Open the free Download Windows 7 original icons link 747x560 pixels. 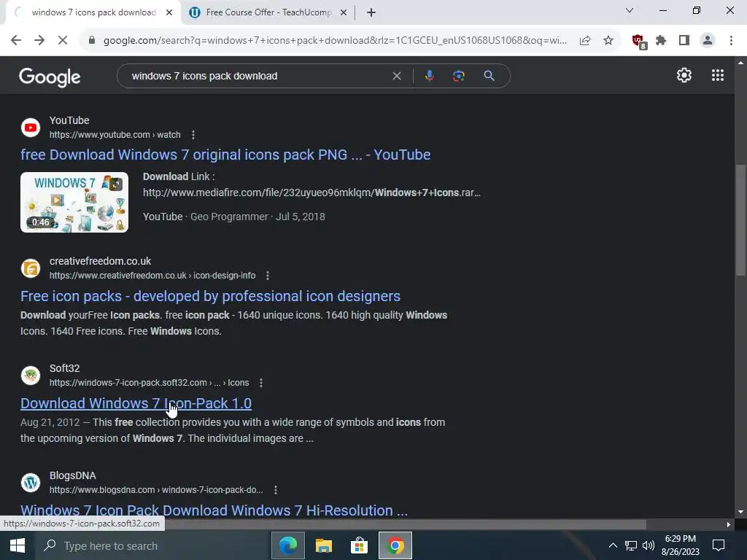coord(225,155)
